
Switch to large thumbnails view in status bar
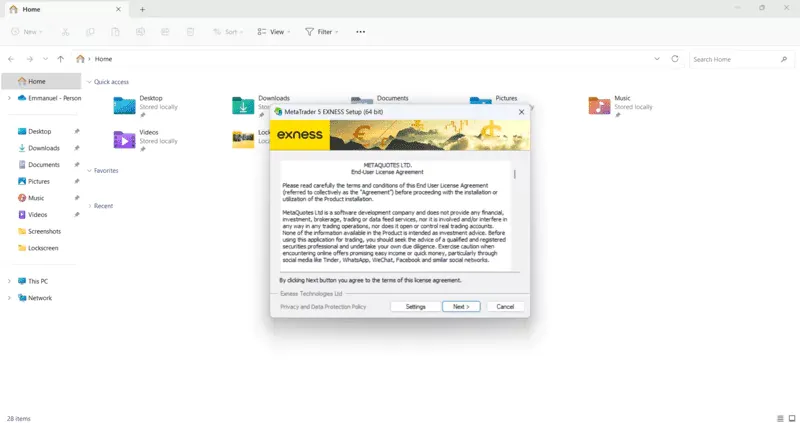tap(792, 418)
